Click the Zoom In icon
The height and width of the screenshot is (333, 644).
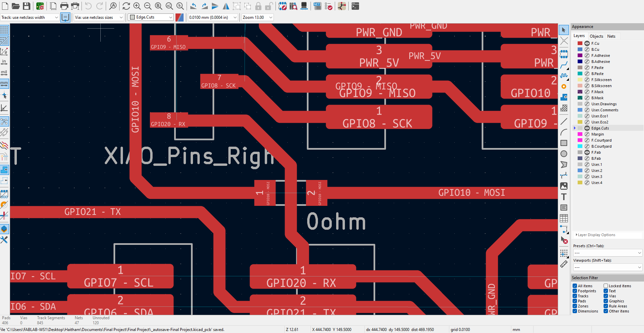tap(137, 6)
